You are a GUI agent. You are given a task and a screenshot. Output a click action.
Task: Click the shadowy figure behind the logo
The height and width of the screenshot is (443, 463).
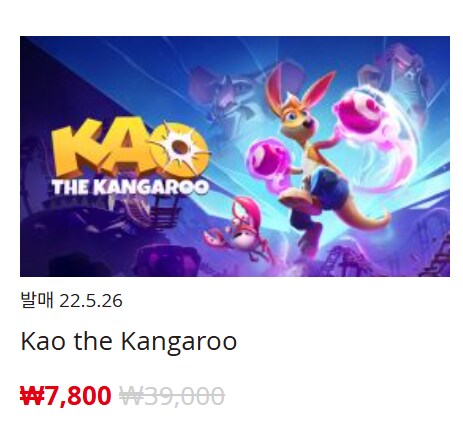[x=223, y=93]
